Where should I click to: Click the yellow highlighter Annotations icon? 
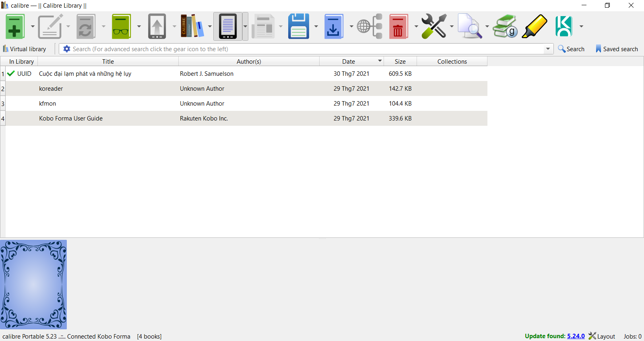click(x=535, y=27)
